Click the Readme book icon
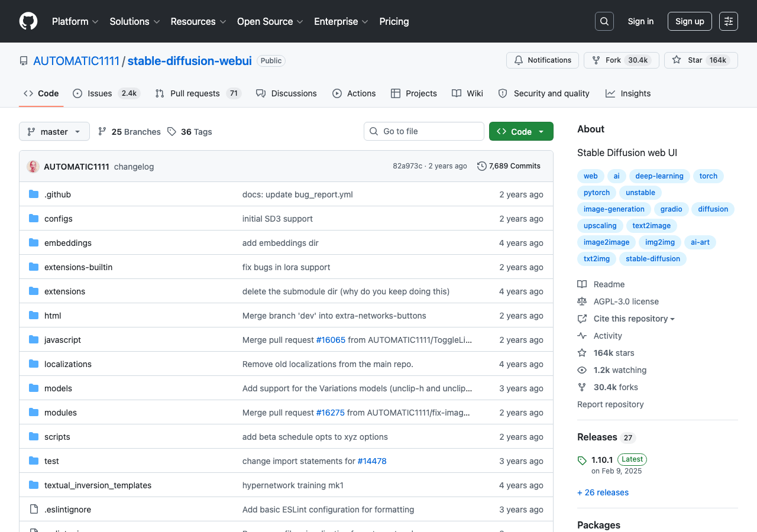757x532 pixels. tap(582, 284)
